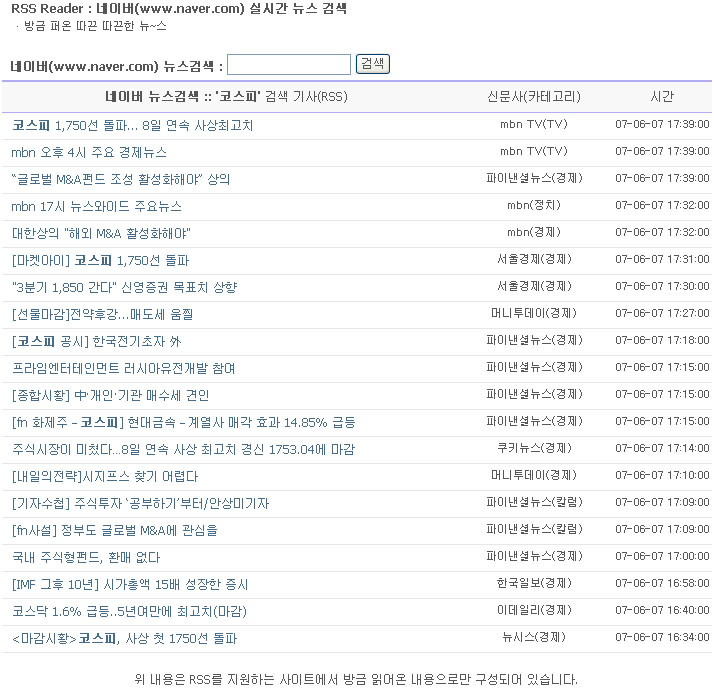This screenshot has height=697, width=714.
Task: Open article '[fn사설] 정부도 글로벌 M&A에 관심을'
Action: tap(115, 530)
